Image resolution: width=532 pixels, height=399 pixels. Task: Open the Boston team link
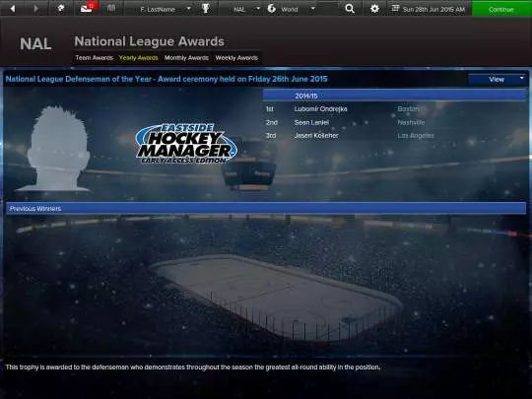408,109
